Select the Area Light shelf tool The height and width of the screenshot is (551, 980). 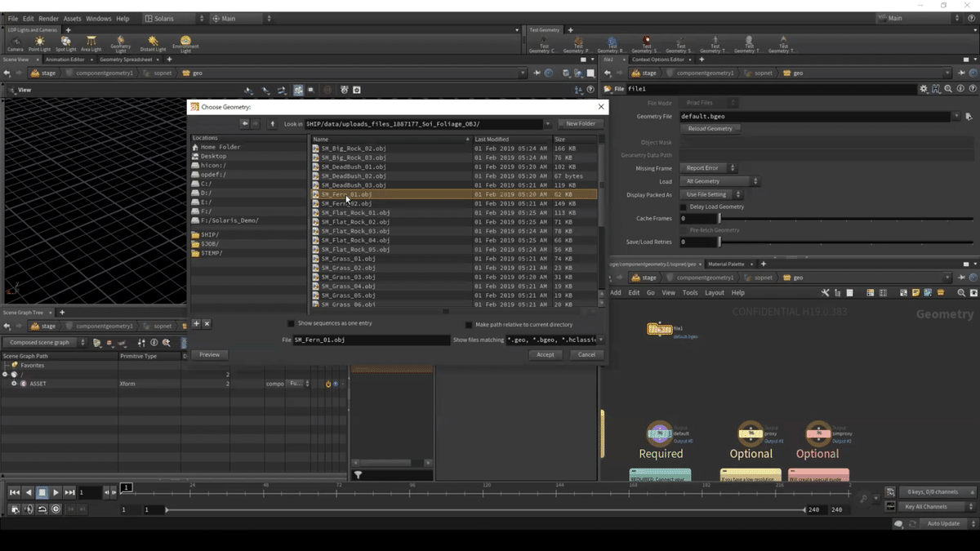[91, 43]
